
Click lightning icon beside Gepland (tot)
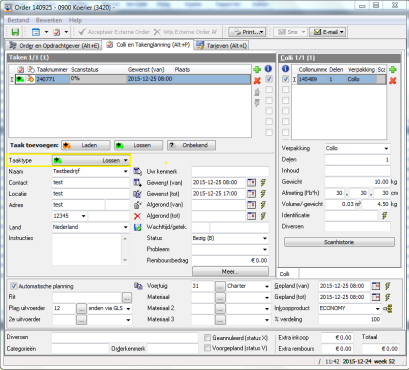(388, 297)
